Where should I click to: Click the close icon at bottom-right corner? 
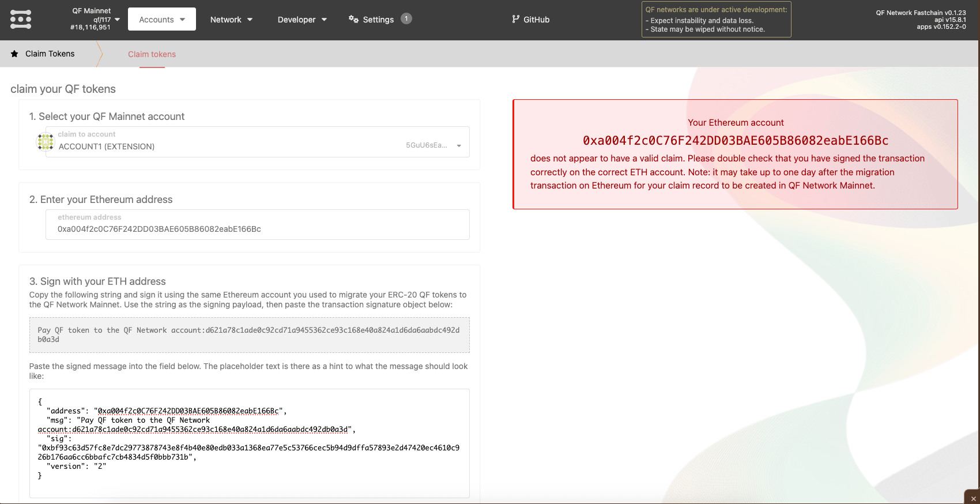973,498
